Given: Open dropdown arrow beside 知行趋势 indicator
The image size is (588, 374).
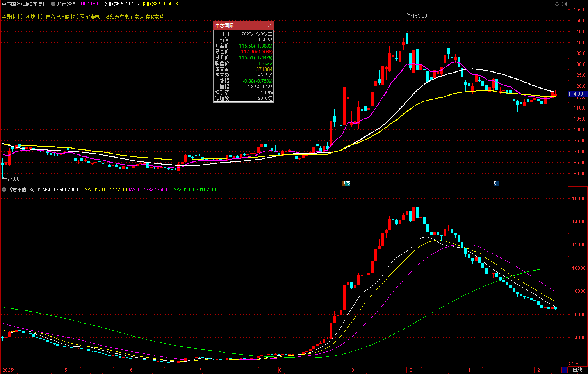Looking at the screenshot, I should pyautogui.click(x=53, y=4).
